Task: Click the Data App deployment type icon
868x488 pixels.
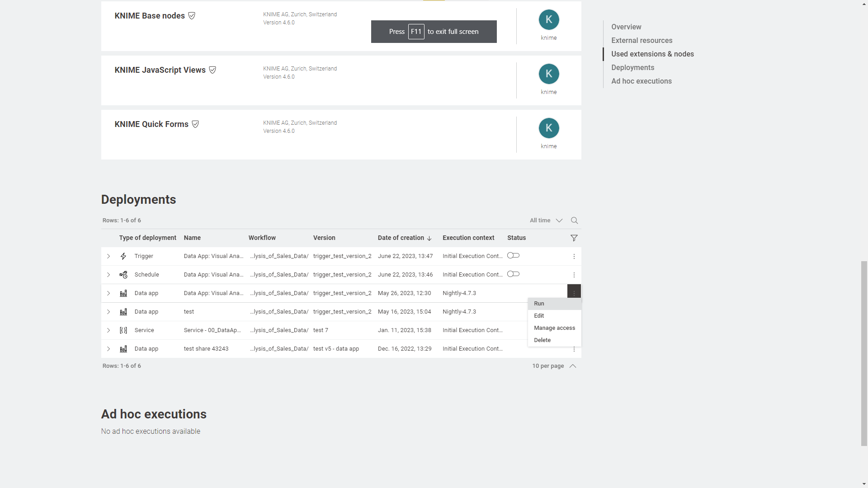Action: pos(123,292)
